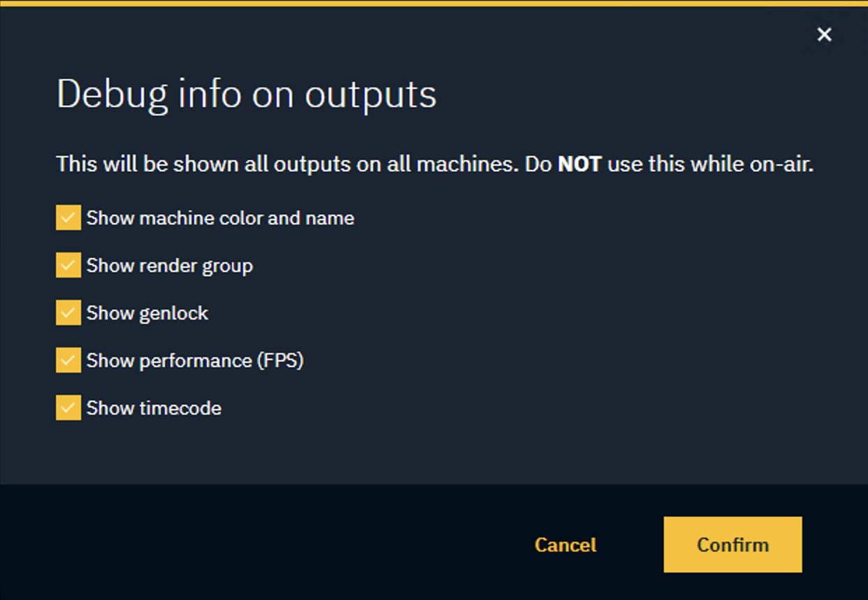The image size is (868, 600).
Task: Dismiss the dialog with the X icon
Action: pos(824,34)
